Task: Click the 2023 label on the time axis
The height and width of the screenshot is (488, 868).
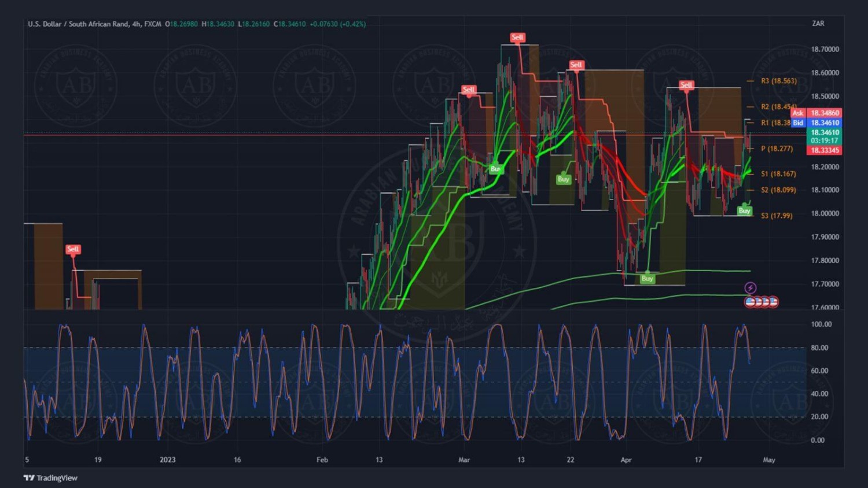Action: pos(167,460)
